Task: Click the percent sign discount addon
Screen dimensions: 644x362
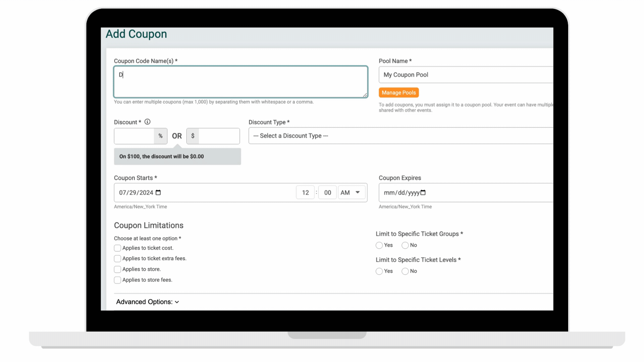Action: click(x=160, y=136)
